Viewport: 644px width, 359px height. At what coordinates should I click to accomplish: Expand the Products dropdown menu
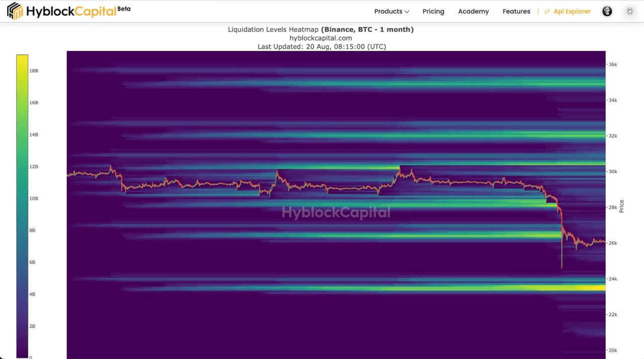[391, 11]
